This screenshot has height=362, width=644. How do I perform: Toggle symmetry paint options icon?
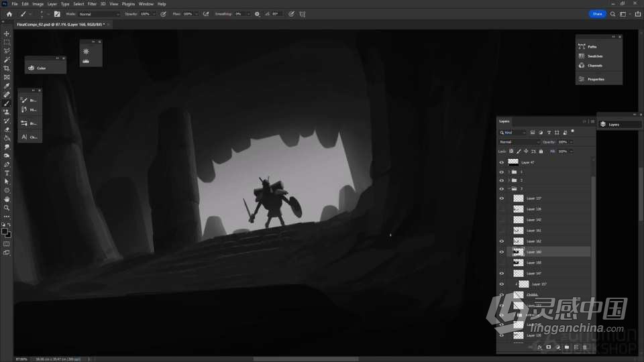(303, 14)
